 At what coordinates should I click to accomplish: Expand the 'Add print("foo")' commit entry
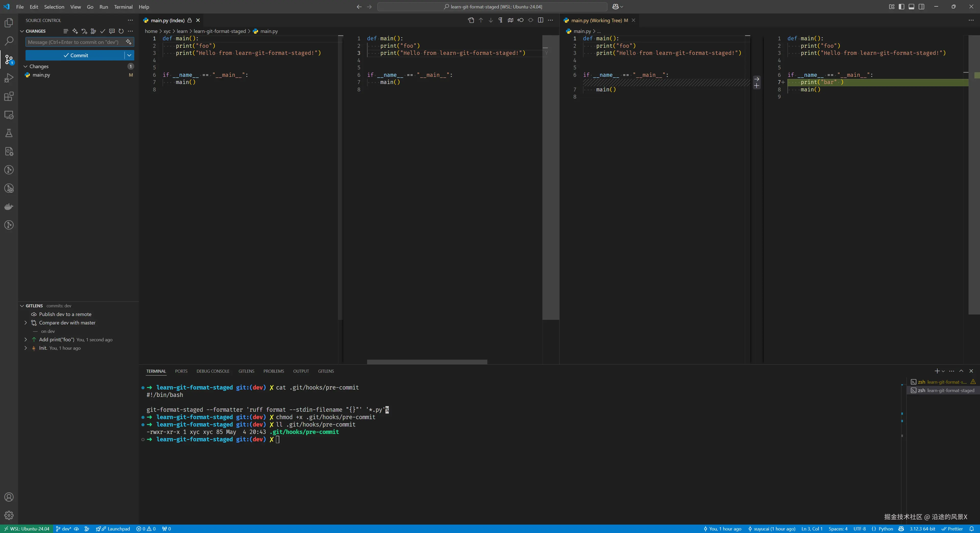[x=26, y=340]
